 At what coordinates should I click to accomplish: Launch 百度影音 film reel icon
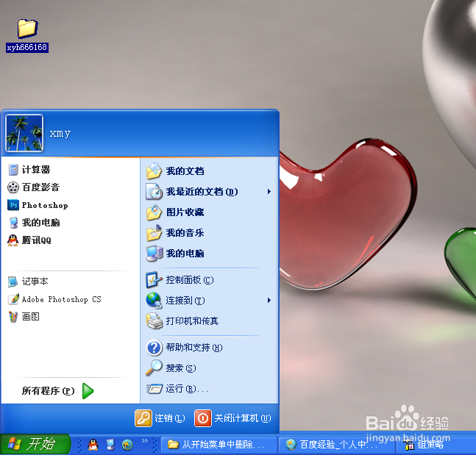(13, 187)
